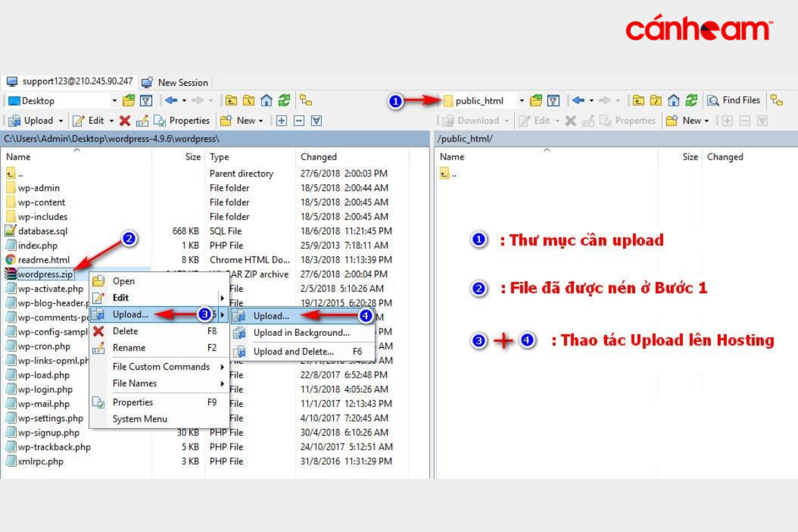The width and height of the screenshot is (798, 532).
Task: Click the Edit button in the local toolbar
Action: click(88, 120)
